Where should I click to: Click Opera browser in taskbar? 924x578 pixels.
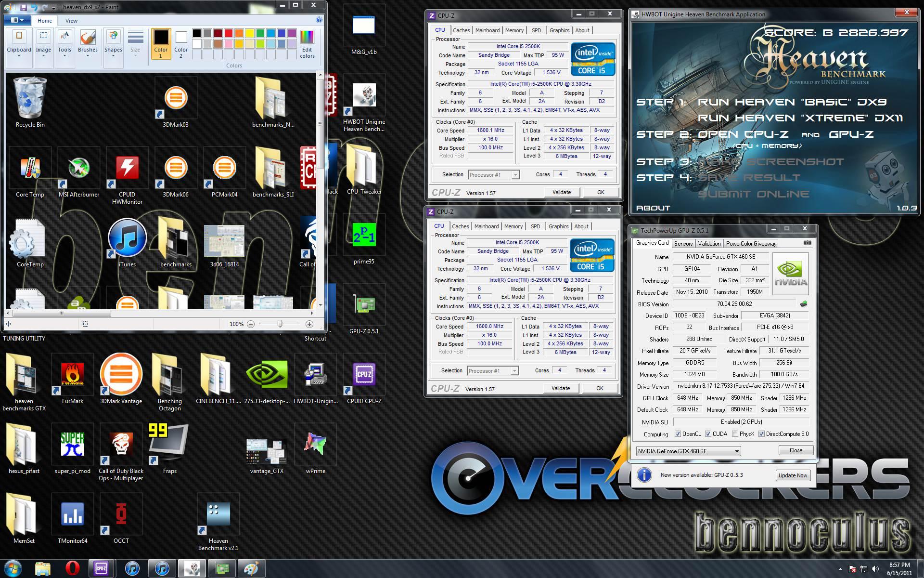click(72, 569)
